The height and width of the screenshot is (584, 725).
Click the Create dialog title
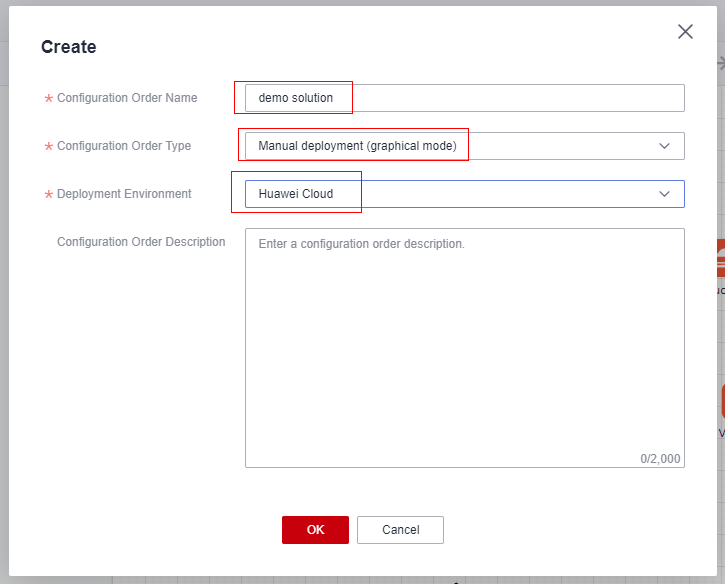pyautogui.click(x=69, y=47)
